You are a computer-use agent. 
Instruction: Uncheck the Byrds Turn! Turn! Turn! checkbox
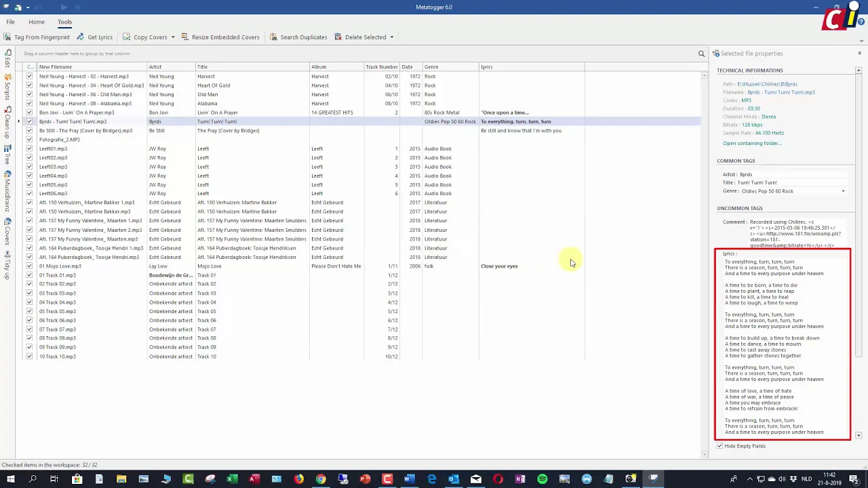coord(29,121)
